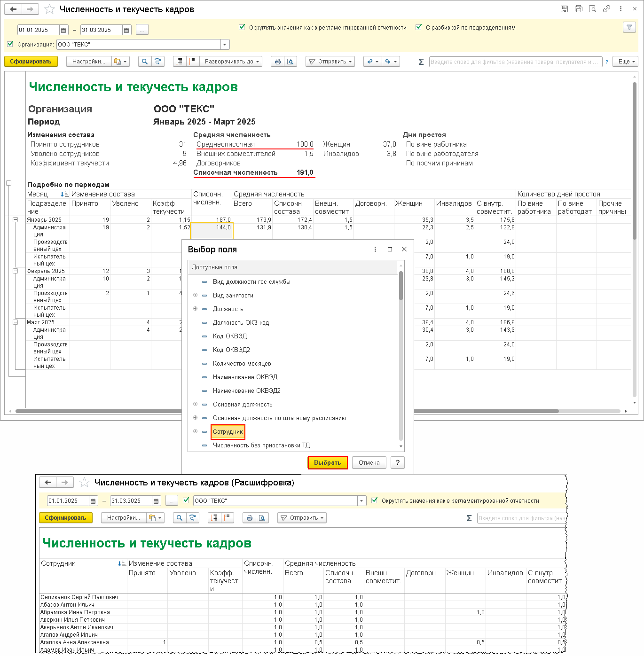Expand the Должность field

pos(196,309)
